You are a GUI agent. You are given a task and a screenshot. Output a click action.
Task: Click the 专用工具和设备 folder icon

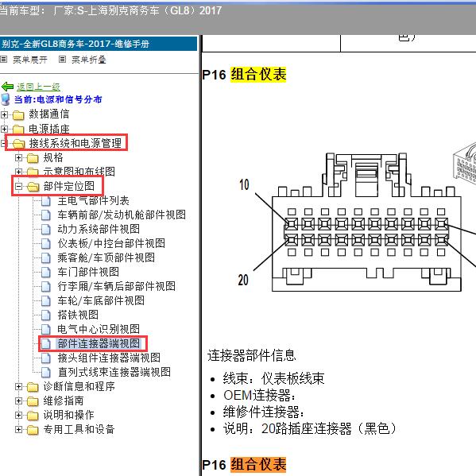(33, 430)
